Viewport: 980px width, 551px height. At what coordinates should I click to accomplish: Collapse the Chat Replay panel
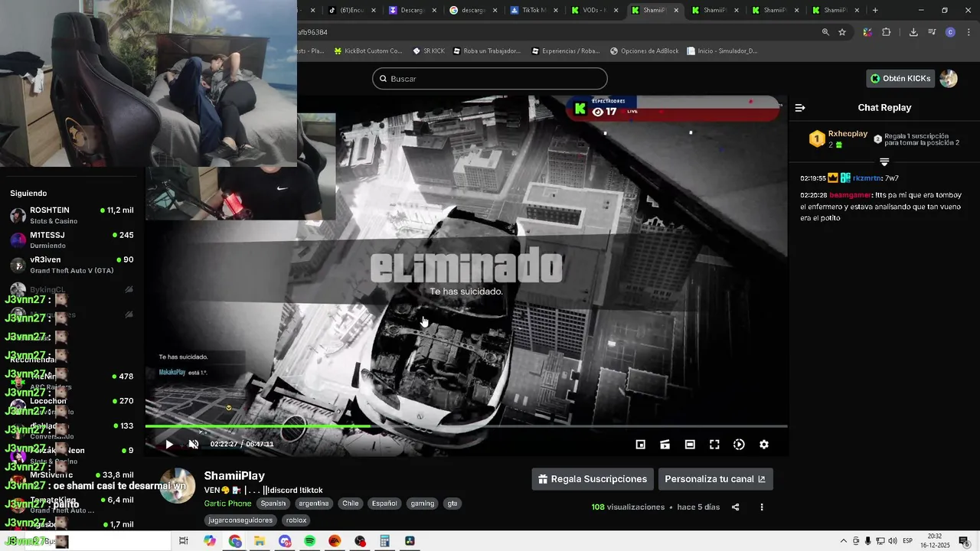(800, 108)
